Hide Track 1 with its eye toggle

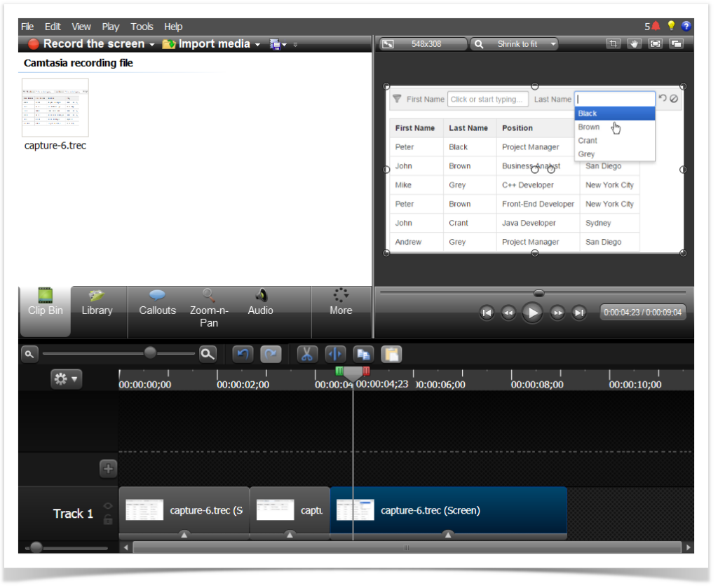coord(108,506)
